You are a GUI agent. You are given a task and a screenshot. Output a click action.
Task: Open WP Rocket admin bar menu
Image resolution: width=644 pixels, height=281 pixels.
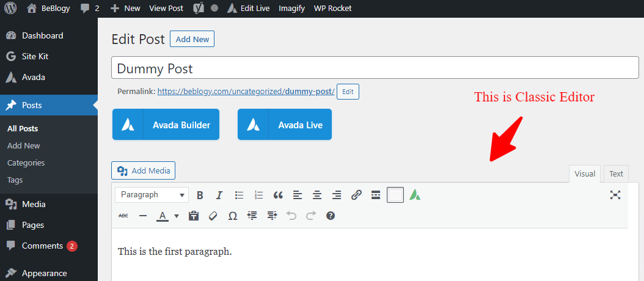(x=332, y=8)
